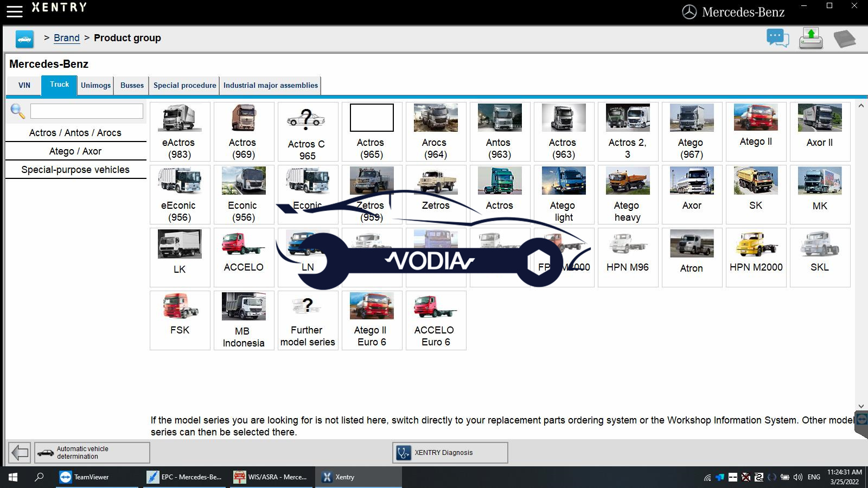Open the Windows Start menu
868x488 pixels.
13,477
